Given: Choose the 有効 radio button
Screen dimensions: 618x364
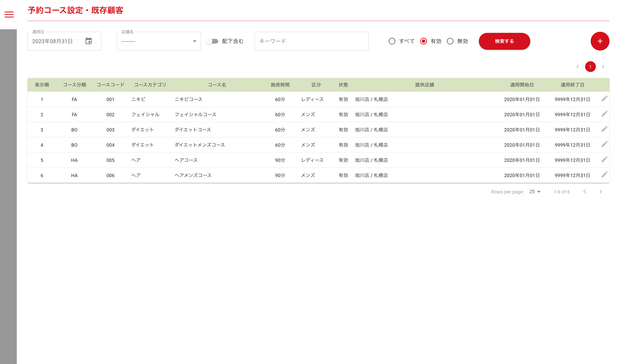Looking at the screenshot, I should pos(423,41).
